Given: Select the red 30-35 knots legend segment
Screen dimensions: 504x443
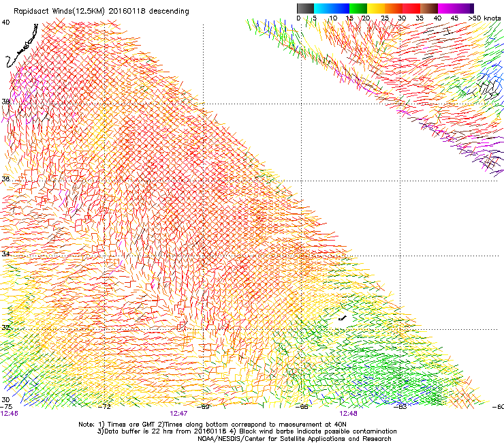Looking at the screenshot, I should (x=411, y=8).
